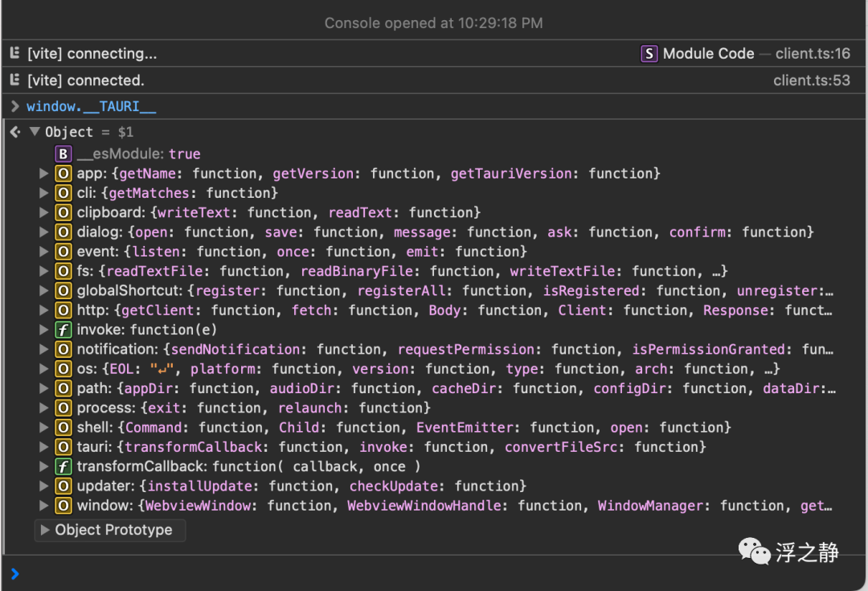This screenshot has width=868, height=591.
Task: Expand the http property triangle
Action: point(44,310)
